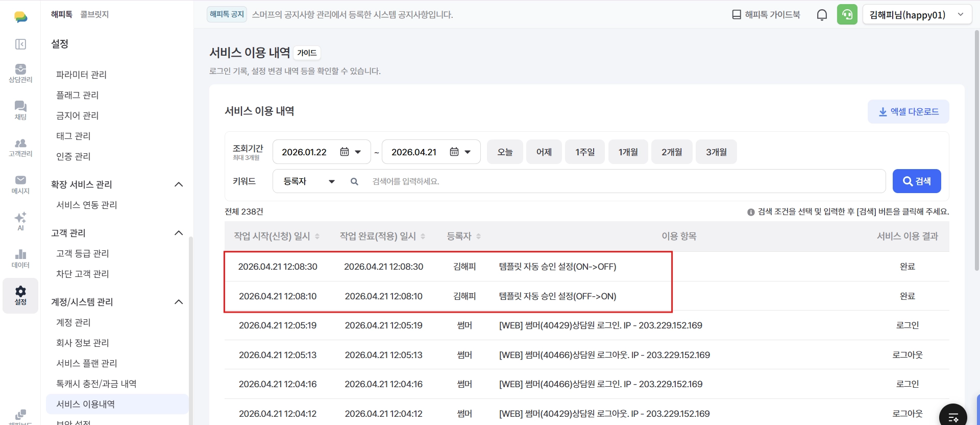Sort by 등록자 column arrows
Viewport: 980px width, 425px height.
click(x=478, y=236)
